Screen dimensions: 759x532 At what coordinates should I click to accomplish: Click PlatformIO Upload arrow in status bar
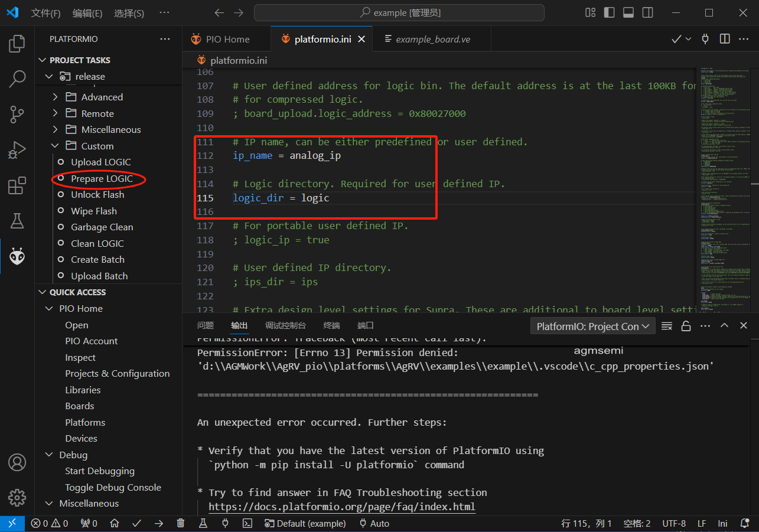point(159,523)
